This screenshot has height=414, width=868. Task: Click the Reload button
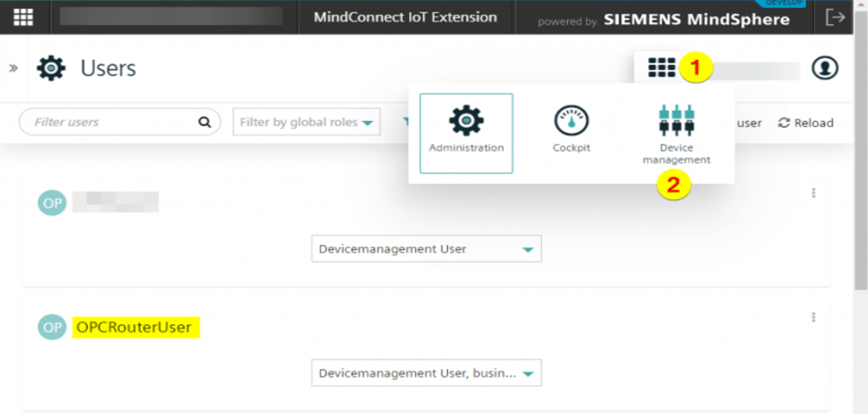pyautogui.click(x=806, y=123)
